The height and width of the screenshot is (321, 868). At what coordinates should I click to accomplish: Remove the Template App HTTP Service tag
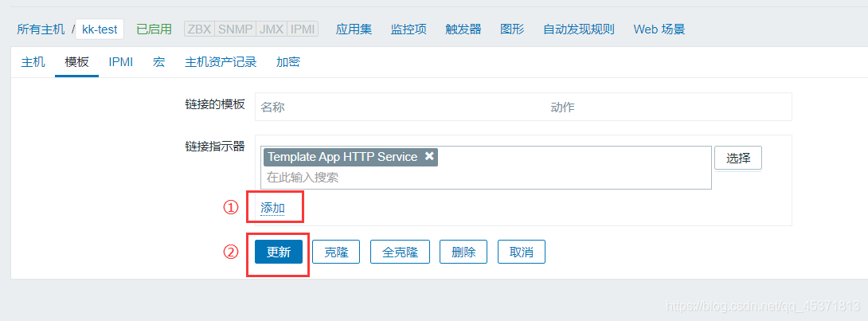click(x=429, y=157)
